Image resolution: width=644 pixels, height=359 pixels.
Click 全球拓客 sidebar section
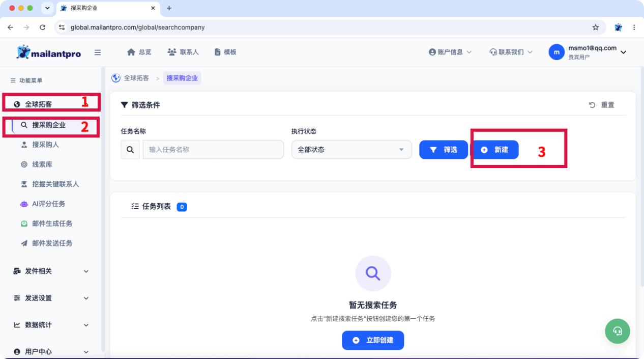[x=51, y=104]
